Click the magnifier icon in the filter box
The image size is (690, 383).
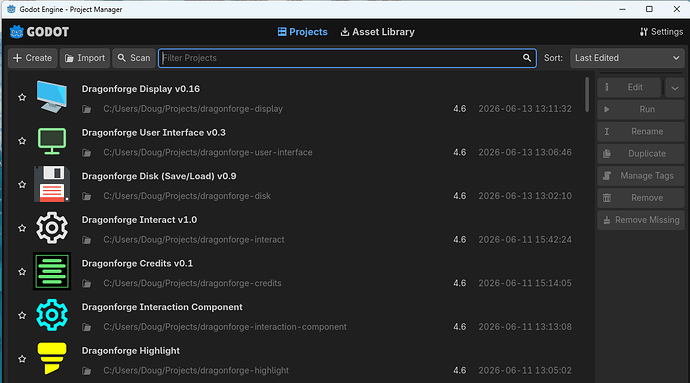point(527,58)
